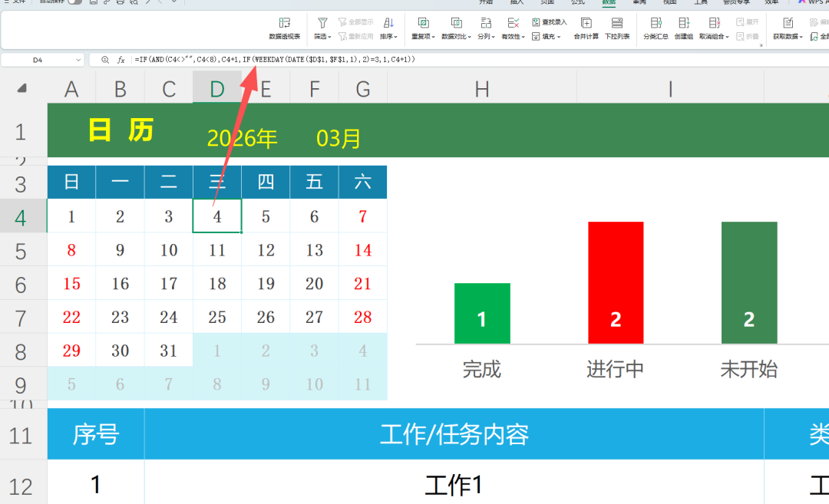The height and width of the screenshot is (504, 829).
Task: Toggle the 自动保存 autosave switch
Action: [73, 4]
